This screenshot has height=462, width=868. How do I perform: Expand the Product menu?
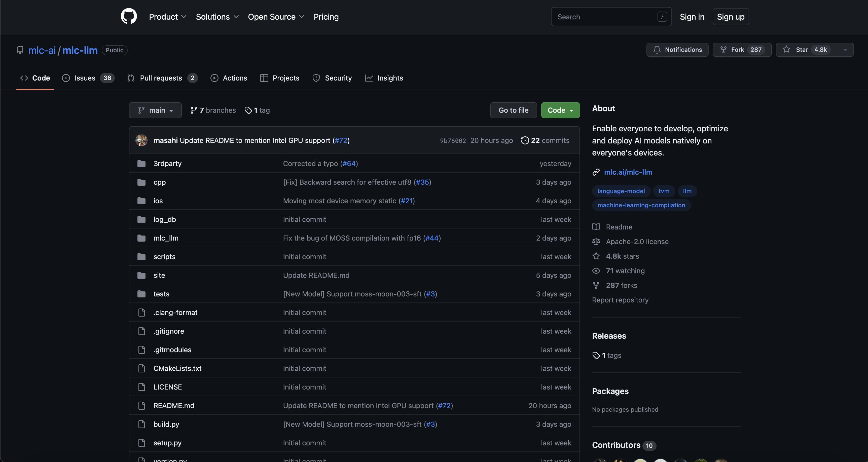point(167,17)
